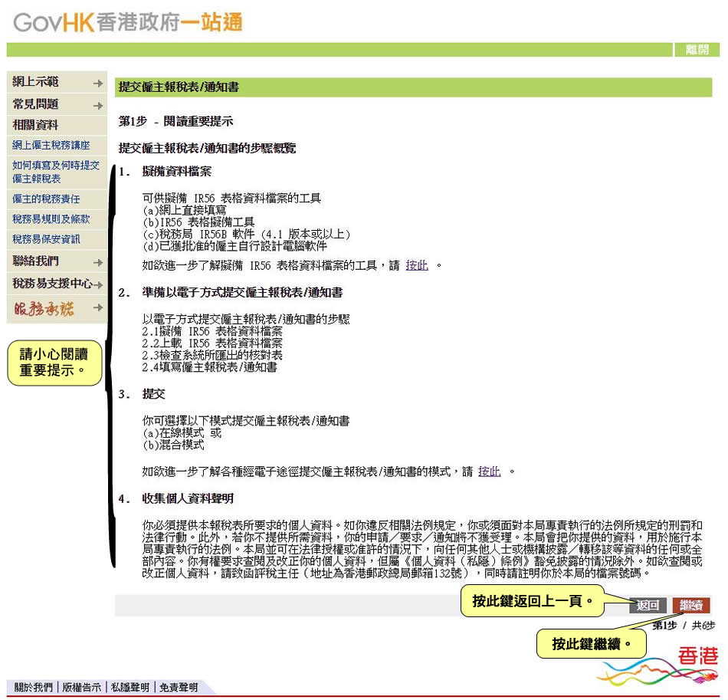Viewport: 728px width, 700px height.
Task: Select the 2.1擬備 IR56 表格資料檔案 line
Action: click(x=212, y=332)
